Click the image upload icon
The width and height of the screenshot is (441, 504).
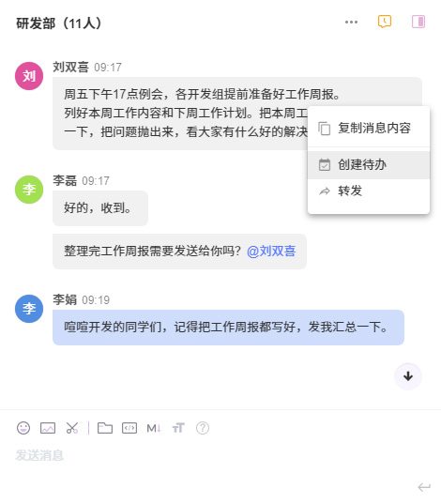(x=48, y=428)
